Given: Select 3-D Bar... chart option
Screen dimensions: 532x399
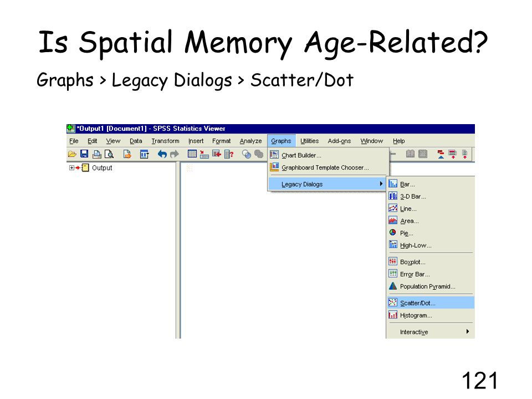Looking at the screenshot, I should click(x=431, y=196).
